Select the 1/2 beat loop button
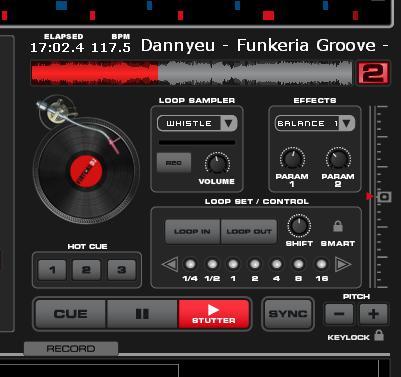The image size is (401, 377). click(212, 264)
